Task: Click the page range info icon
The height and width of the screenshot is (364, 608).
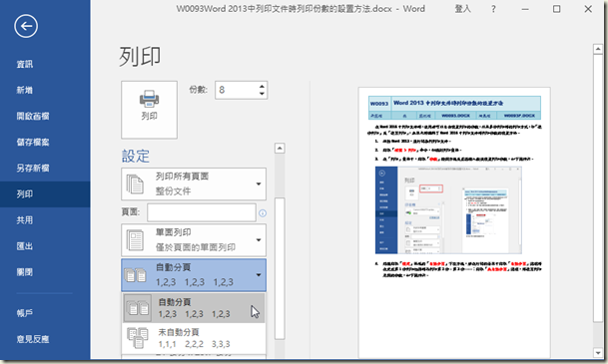Action: [263, 213]
